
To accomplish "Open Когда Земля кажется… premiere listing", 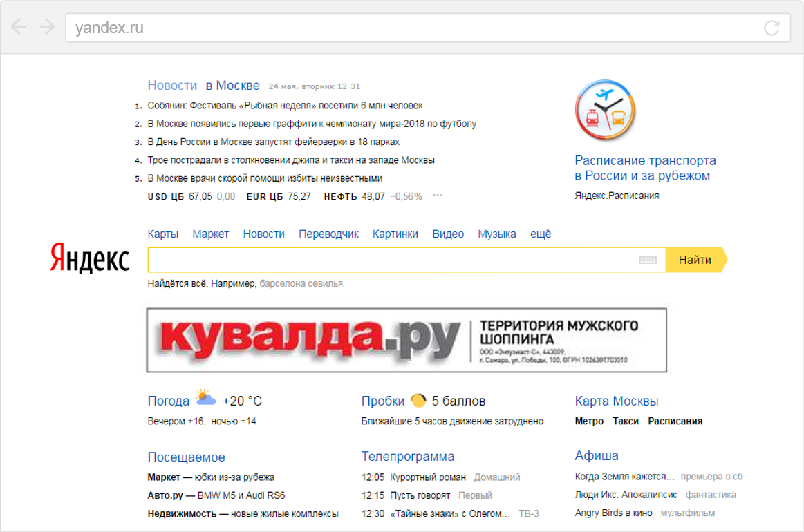I will 625,477.
